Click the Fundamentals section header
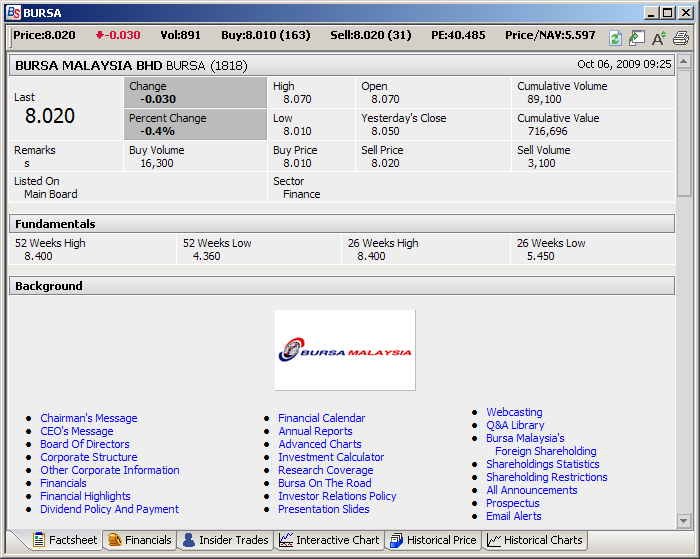700x559 pixels. (x=342, y=224)
